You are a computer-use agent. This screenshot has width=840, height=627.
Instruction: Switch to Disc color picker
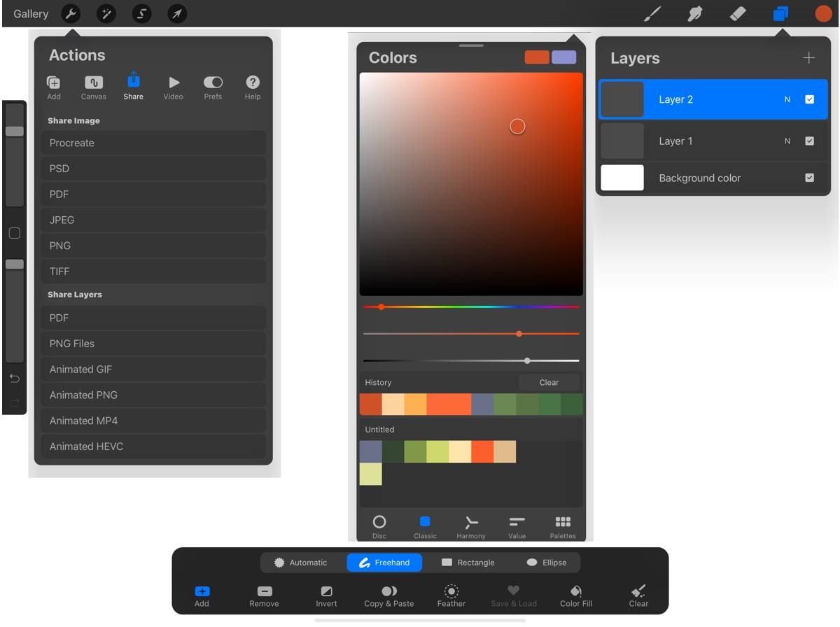[x=379, y=526]
